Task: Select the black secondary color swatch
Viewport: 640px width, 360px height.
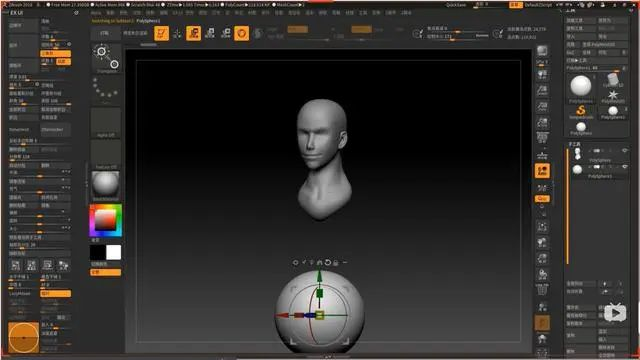Action: click(98, 253)
